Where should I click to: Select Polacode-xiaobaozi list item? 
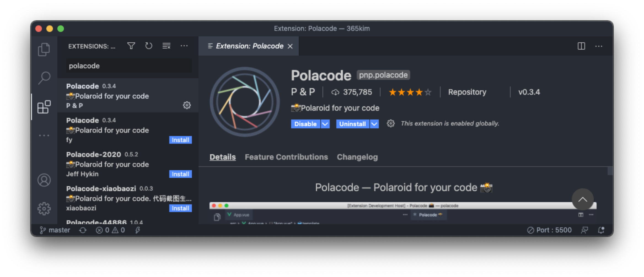[x=128, y=198]
